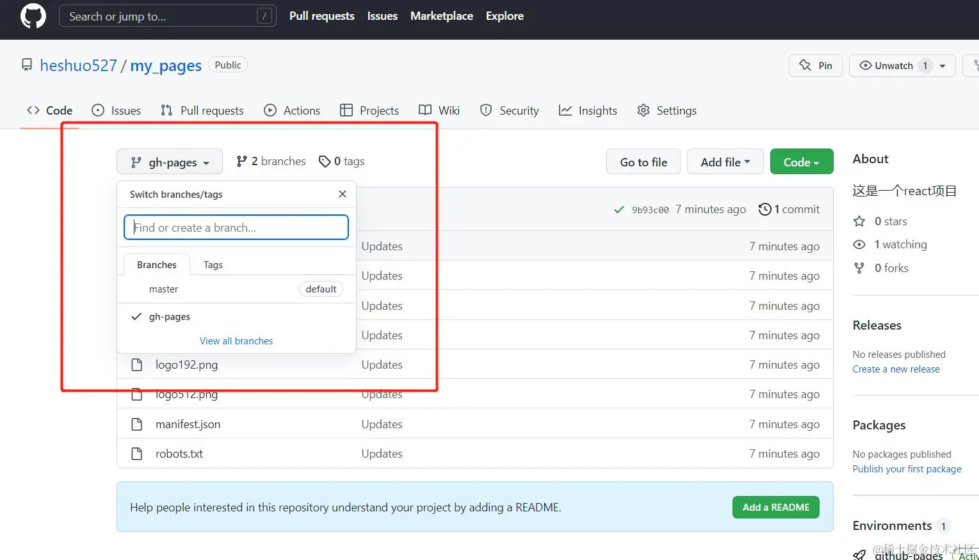Select the gh-pages branch in the list
This screenshot has width=979, height=560.
tap(236, 317)
